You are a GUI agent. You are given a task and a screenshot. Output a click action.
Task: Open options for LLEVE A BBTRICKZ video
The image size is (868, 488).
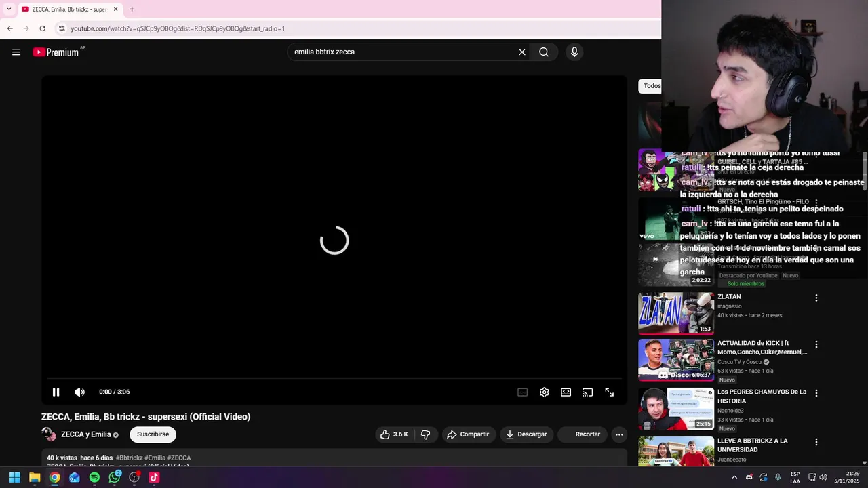pyautogui.click(x=816, y=442)
